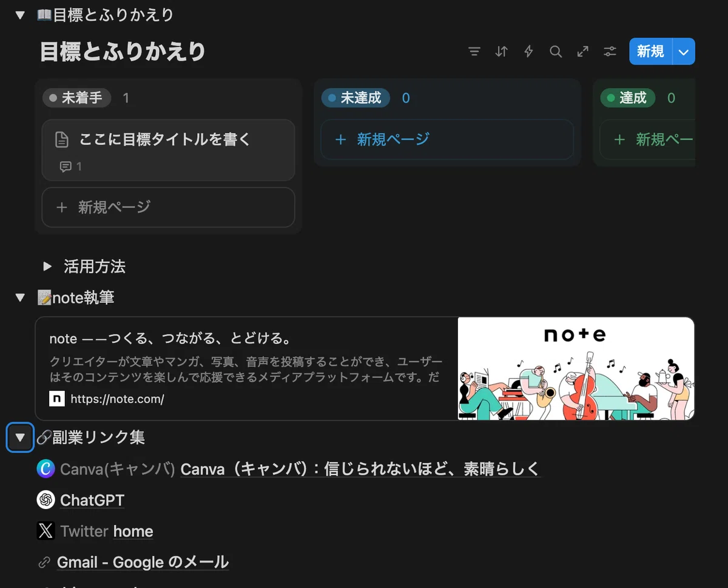728x588 pixels.
Task: Click the 目標とふりかえり database title
Action: click(x=123, y=52)
